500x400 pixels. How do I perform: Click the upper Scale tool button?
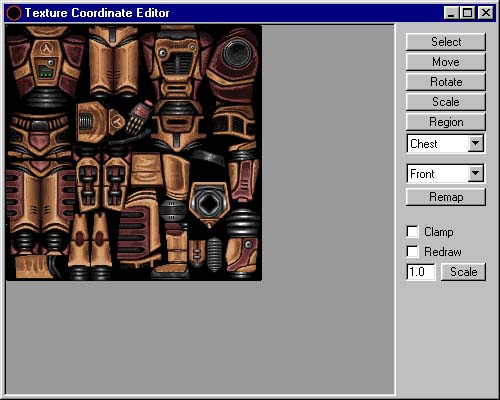[446, 102]
